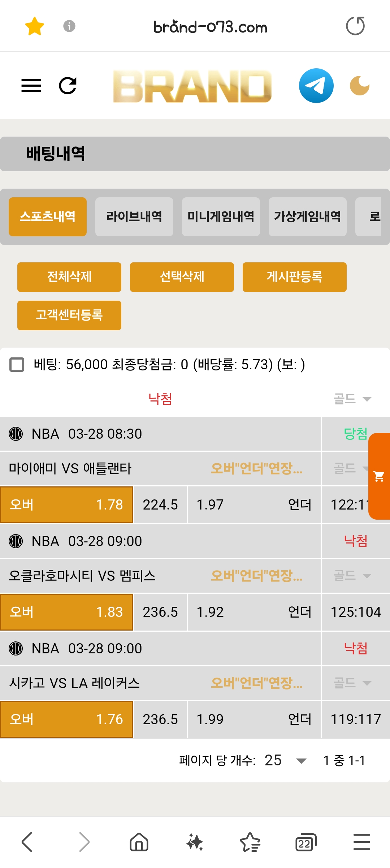Screen dimensions: 390x868
Task: Open the hamburger menu on site header
Action: tap(31, 86)
